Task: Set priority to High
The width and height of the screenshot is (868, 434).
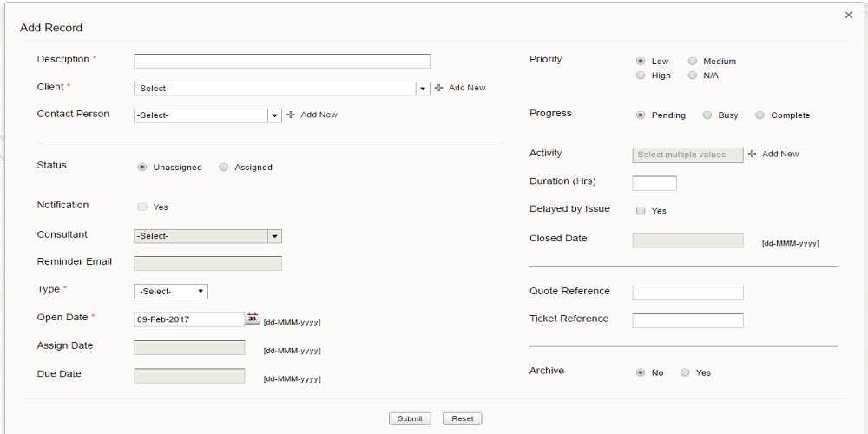Action: (641, 76)
